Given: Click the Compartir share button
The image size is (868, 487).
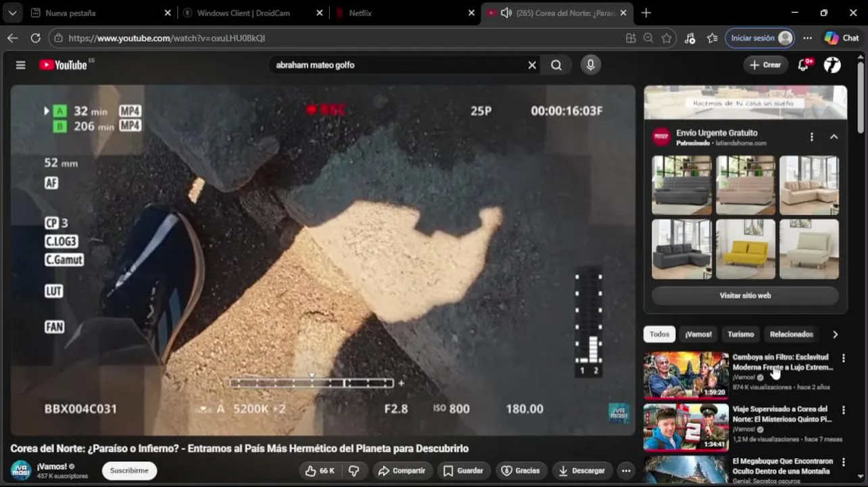Looking at the screenshot, I should [x=402, y=471].
